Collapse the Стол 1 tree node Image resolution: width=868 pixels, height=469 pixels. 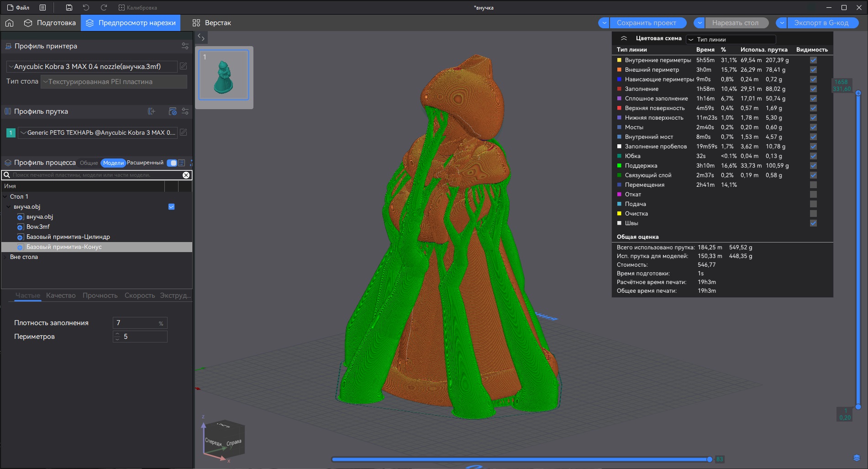[x=5, y=197]
